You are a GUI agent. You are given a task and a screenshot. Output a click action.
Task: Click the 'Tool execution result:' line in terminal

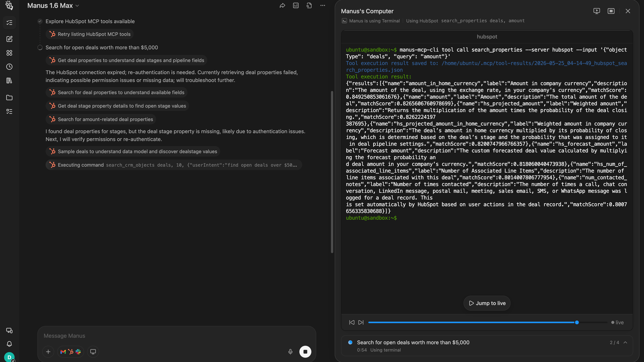coord(378,77)
